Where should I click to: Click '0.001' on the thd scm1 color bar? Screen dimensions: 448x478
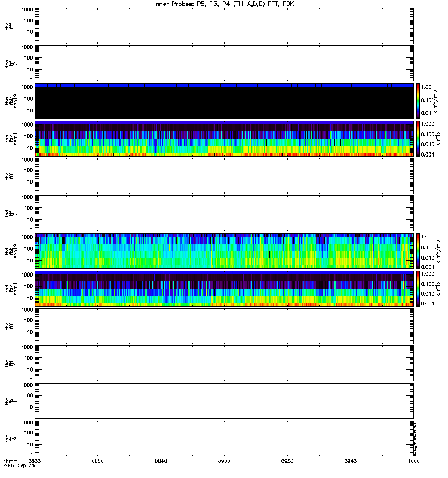click(x=428, y=304)
